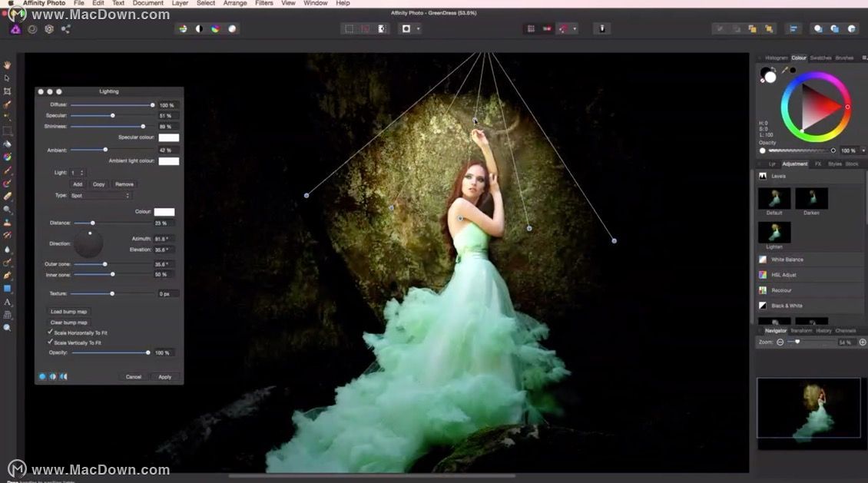Select the hand View tool
The image size is (868, 483).
tap(7, 65)
